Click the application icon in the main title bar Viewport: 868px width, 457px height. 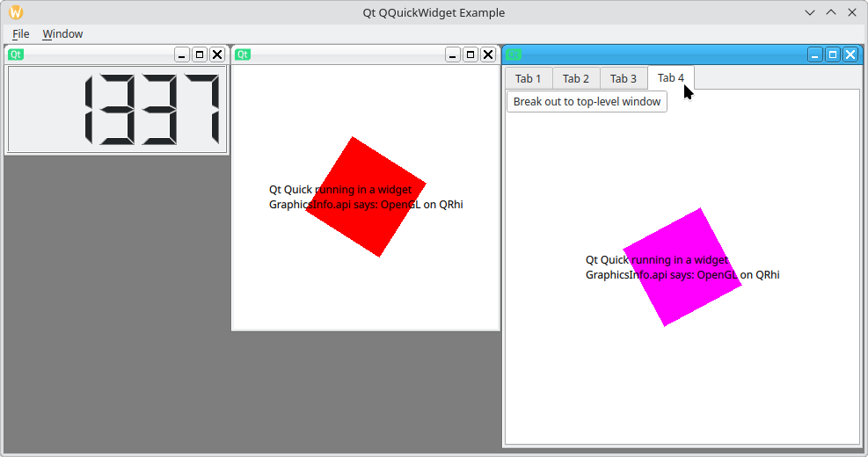point(16,12)
